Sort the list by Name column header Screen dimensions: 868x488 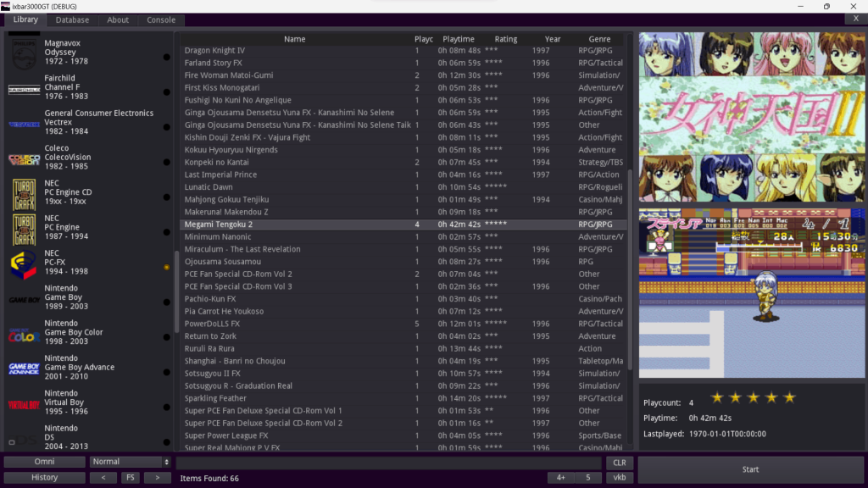click(294, 39)
